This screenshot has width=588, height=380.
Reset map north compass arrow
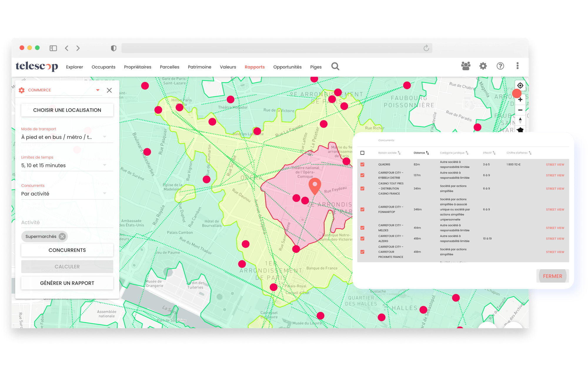(520, 120)
